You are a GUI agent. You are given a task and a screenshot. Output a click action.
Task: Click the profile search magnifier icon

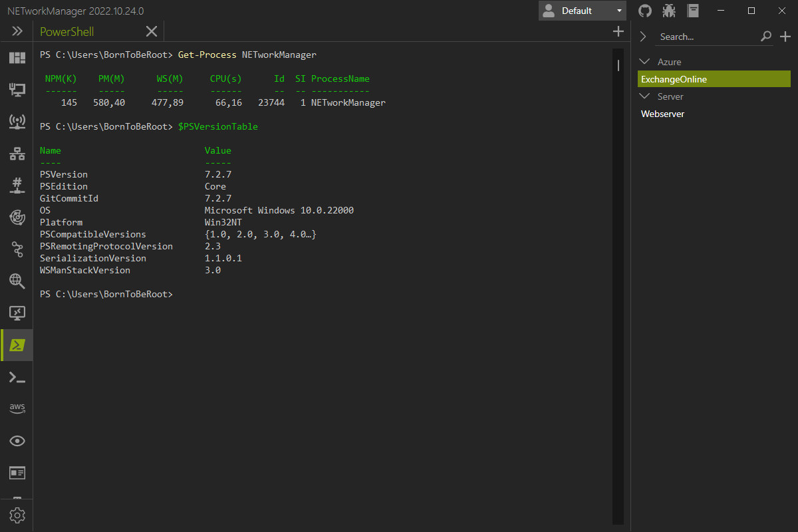tap(766, 37)
